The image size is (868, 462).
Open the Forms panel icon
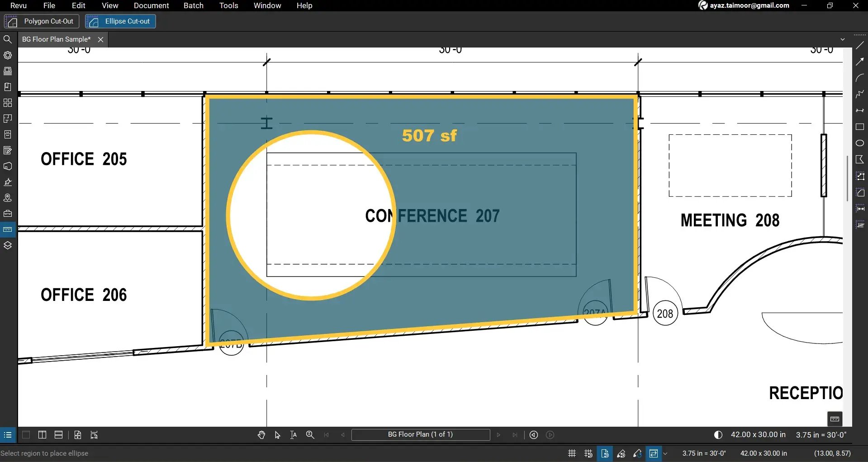pyautogui.click(x=8, y=150)
